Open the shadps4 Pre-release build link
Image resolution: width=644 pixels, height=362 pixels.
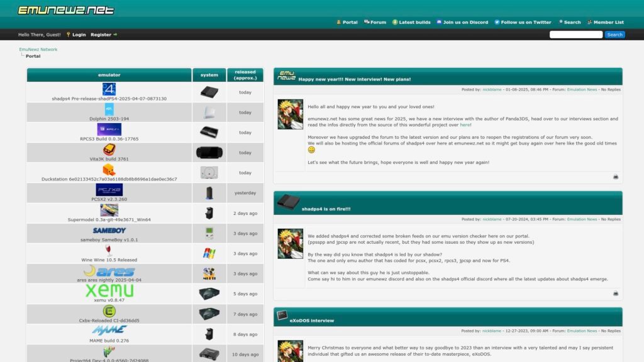coord(109,99)
